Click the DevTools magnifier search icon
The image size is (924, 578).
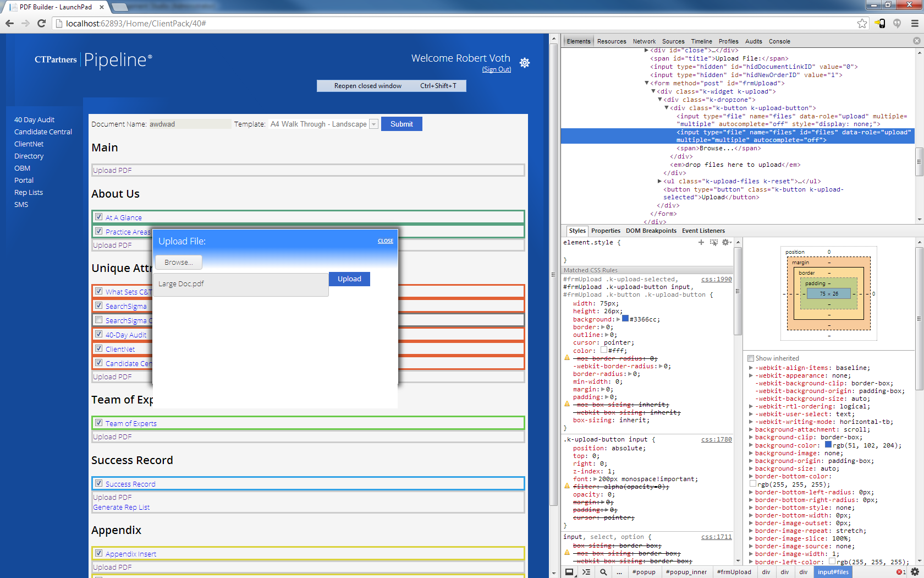[603, 572]
